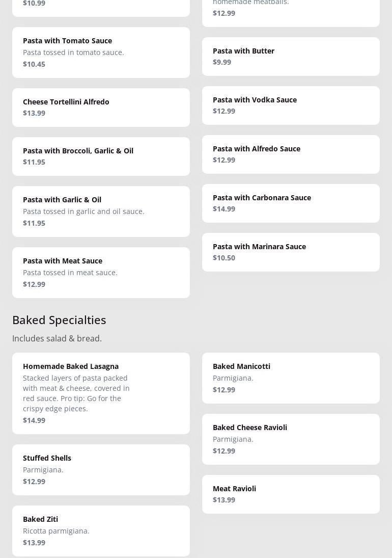Open the Pasta with Alfredo Sauce card

[x=291, y=154]
